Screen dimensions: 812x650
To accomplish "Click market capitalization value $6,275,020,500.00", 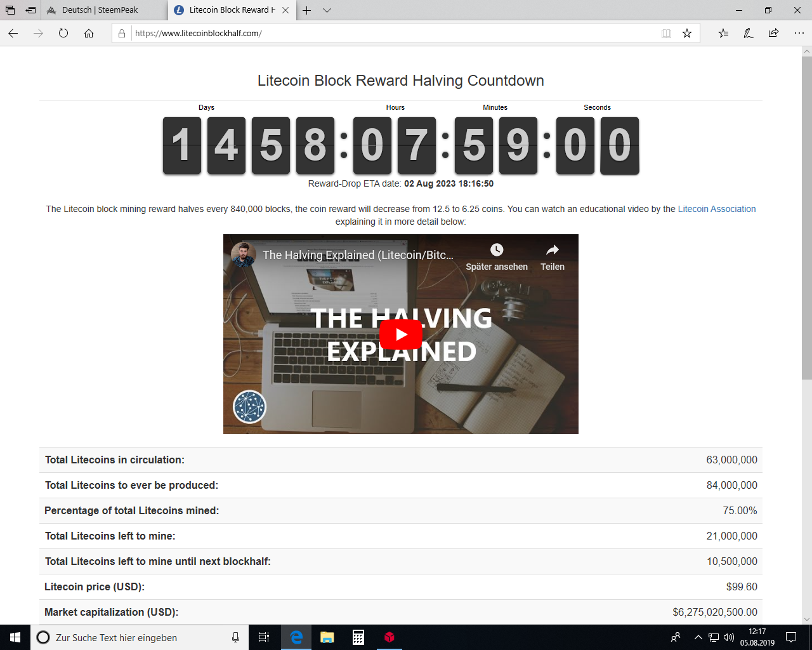I will [715, 612].
